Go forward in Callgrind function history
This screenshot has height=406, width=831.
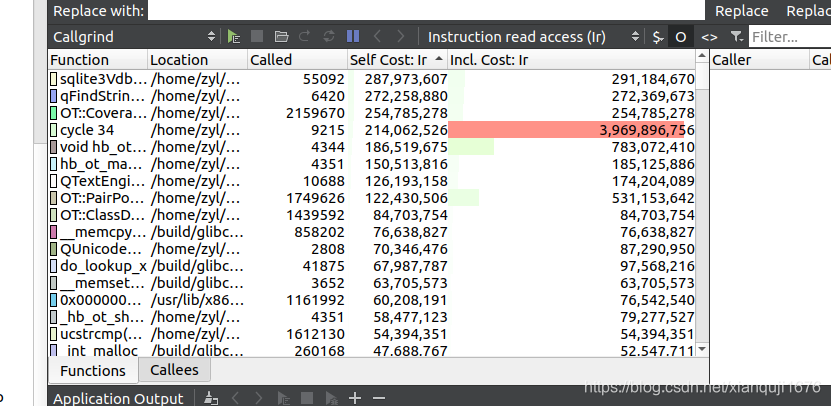401,37
